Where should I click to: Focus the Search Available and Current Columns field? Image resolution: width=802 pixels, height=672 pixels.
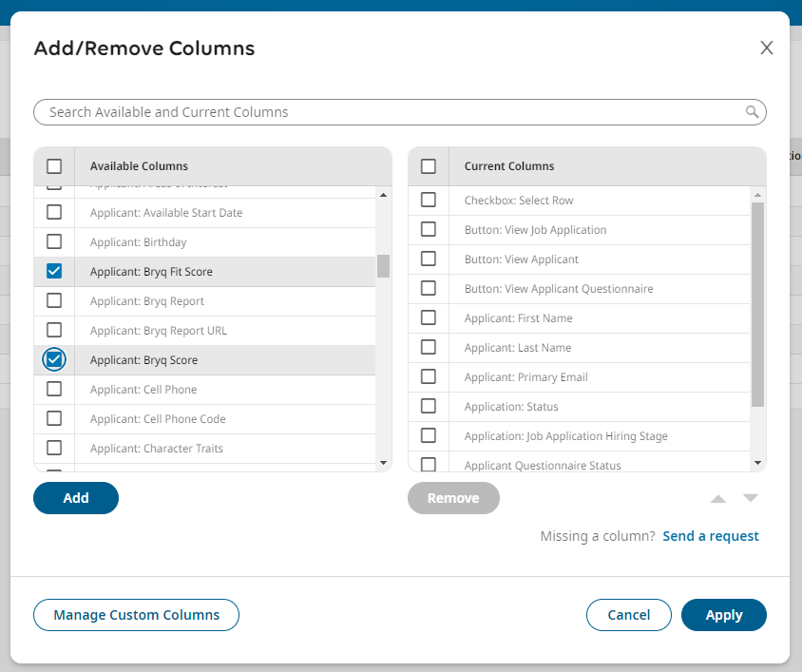(x=390, y=112)
